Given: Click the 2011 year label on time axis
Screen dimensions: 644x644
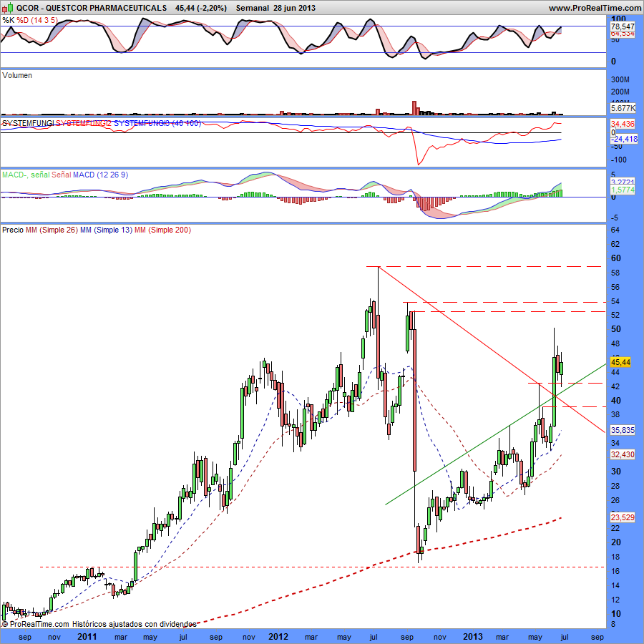Looking at the screenshot, I should pos(87,636).
